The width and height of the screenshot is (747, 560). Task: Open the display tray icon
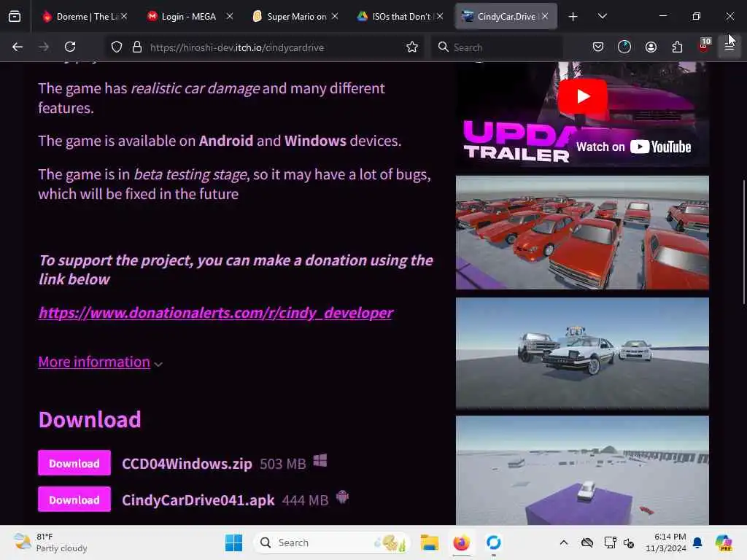click(610, 542)
